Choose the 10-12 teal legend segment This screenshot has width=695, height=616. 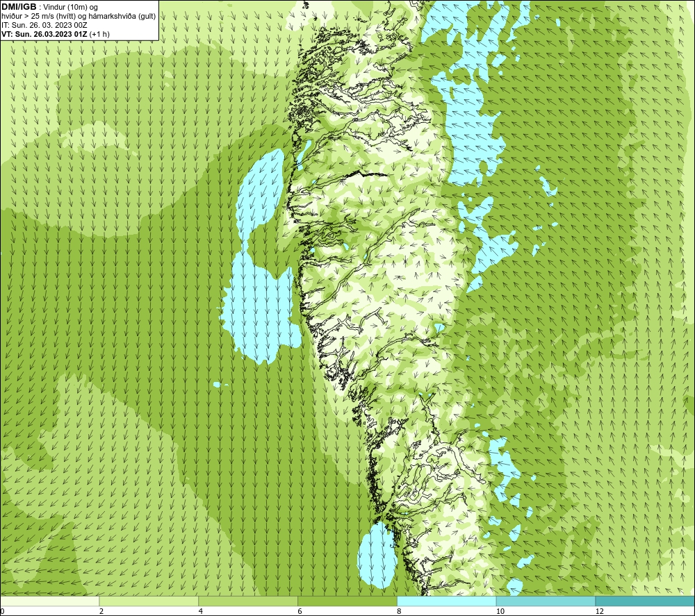tap(546, 601)
